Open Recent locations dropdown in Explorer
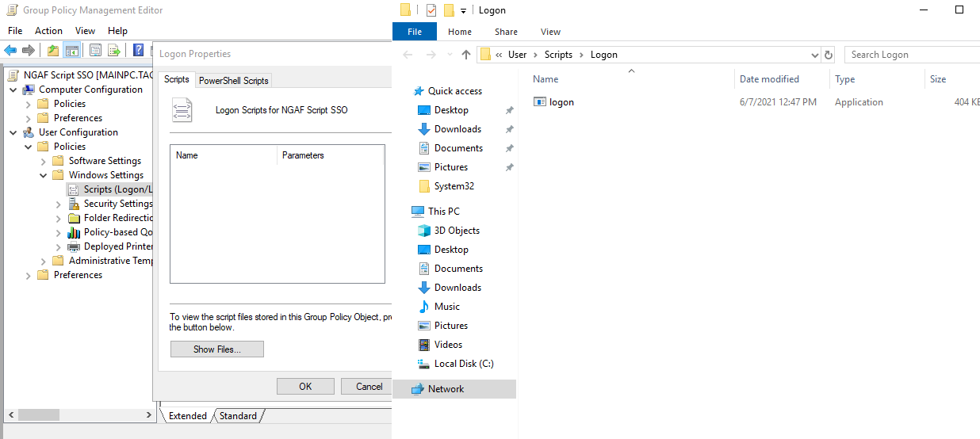Image resolution: width=980 pixels, height=439 pixels. (x=449, y=55)
